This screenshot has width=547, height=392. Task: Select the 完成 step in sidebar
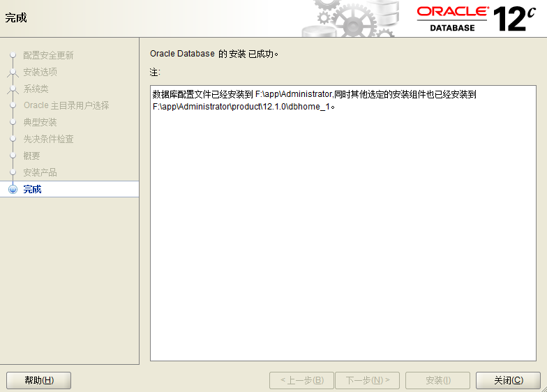pyautogui.click(x=70, y=189)
